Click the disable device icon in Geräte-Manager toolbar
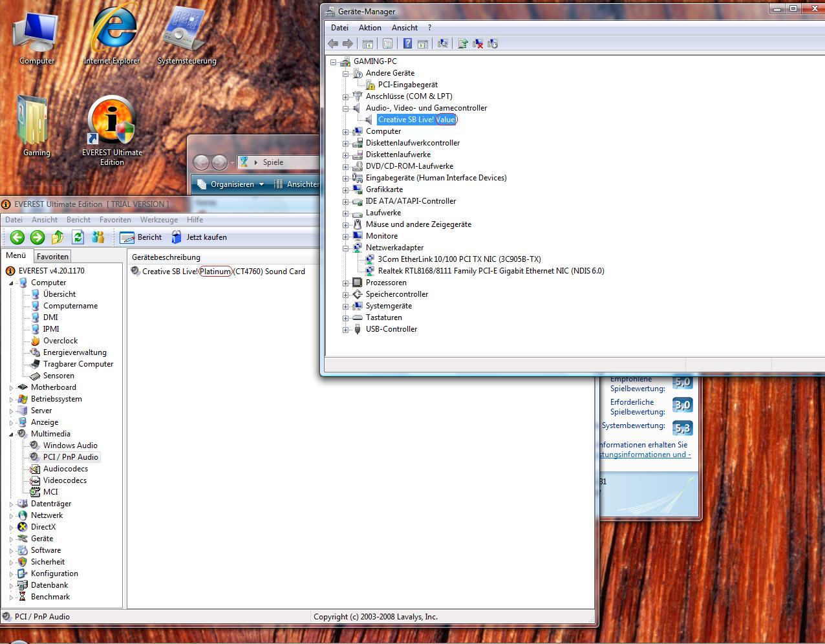 coord(493,43)
